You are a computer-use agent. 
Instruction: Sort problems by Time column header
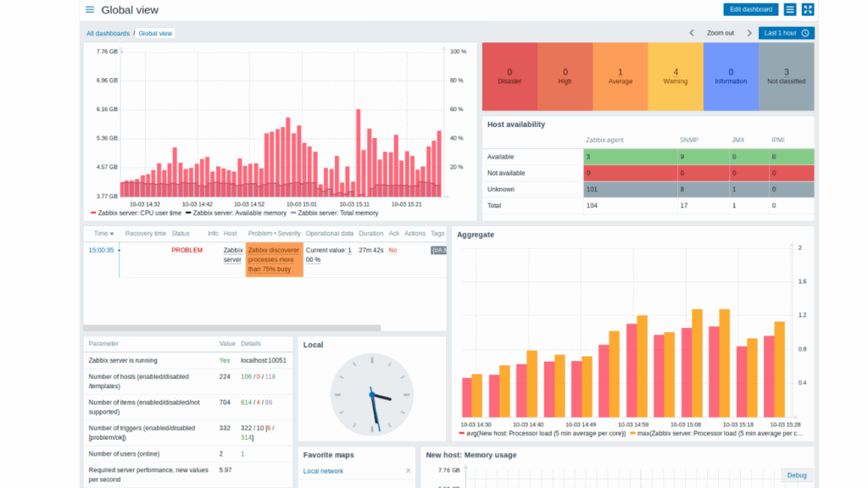click(103, 233)
